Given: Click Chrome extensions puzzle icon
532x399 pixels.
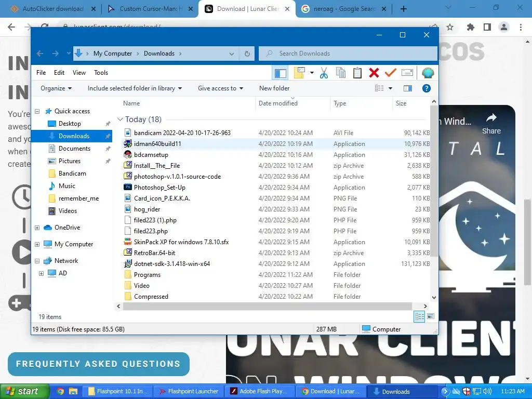Looking at the screenshot, I should (x=471, y=27).
